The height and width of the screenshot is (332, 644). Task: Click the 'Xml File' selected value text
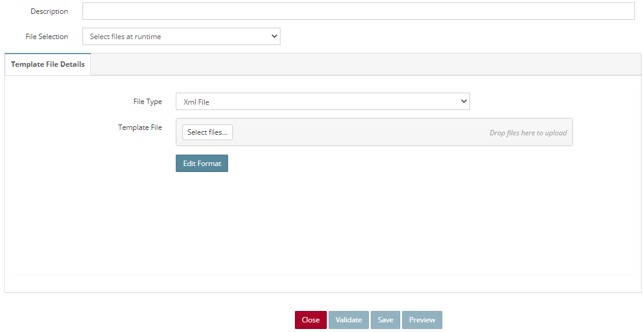click(196, 102)
